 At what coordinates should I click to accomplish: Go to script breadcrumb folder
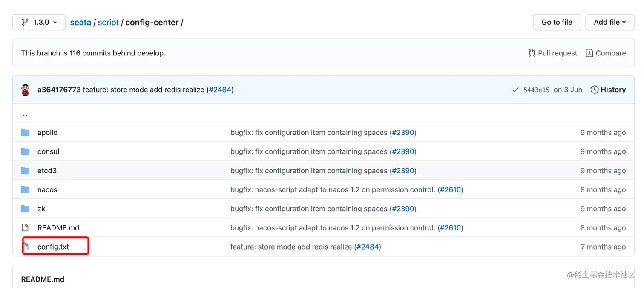(108, 22)
